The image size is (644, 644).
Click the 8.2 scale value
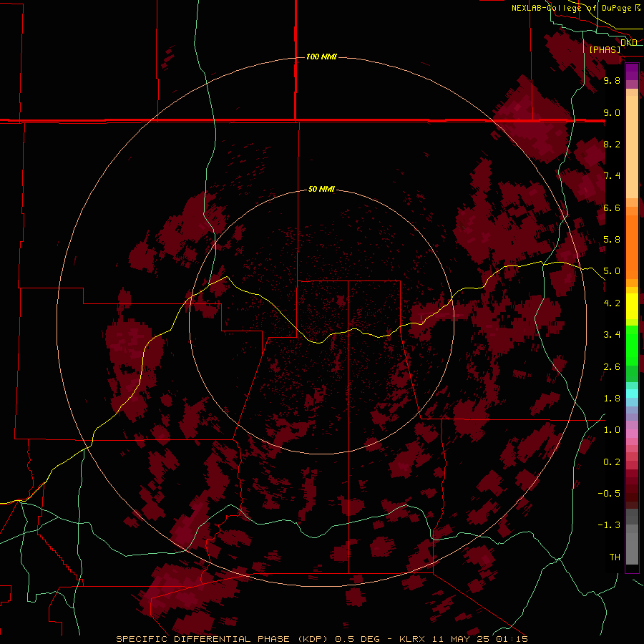click(612, 144)
